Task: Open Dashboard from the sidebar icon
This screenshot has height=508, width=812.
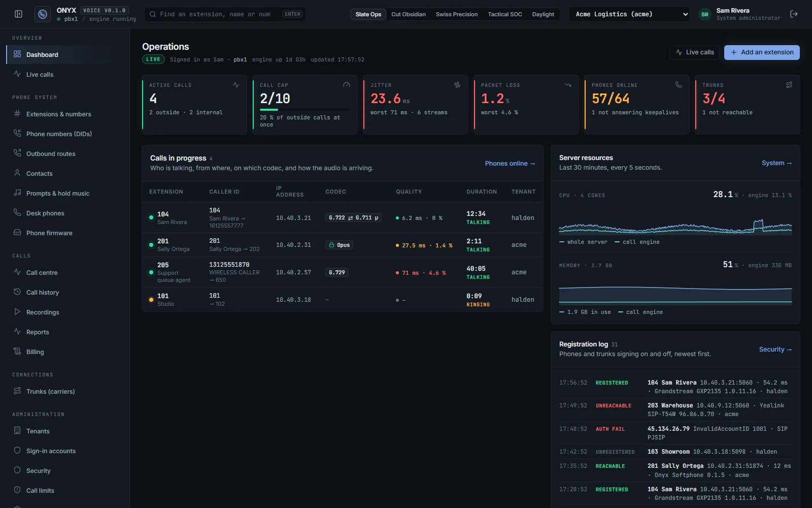Action: coord(17,54)
